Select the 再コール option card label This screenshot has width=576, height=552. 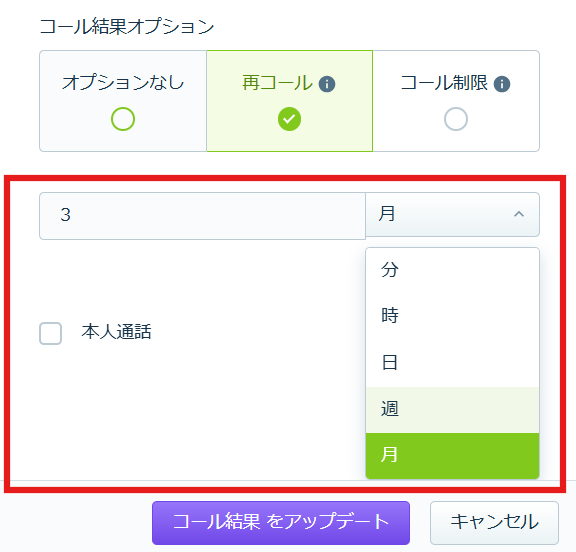(277, 83)
